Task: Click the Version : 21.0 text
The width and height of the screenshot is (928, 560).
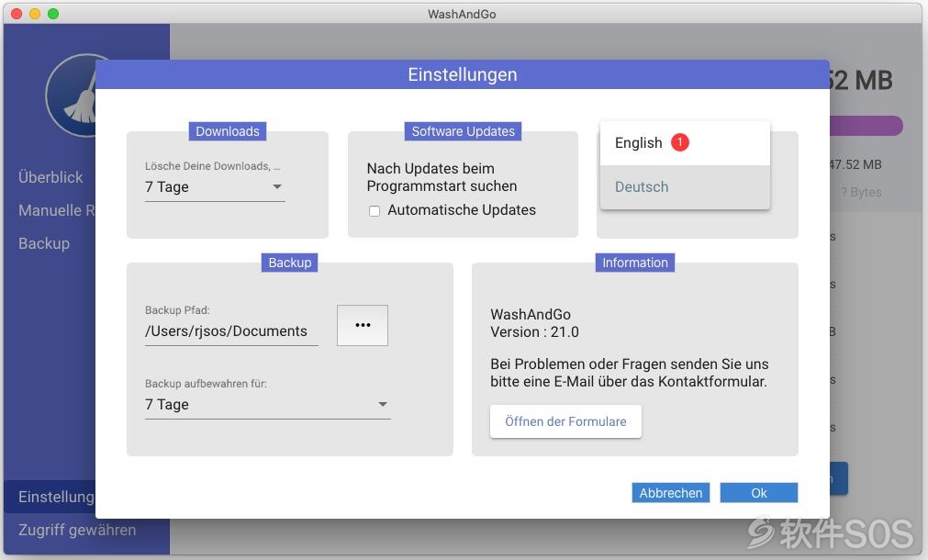Action: [x=534, y=332]
